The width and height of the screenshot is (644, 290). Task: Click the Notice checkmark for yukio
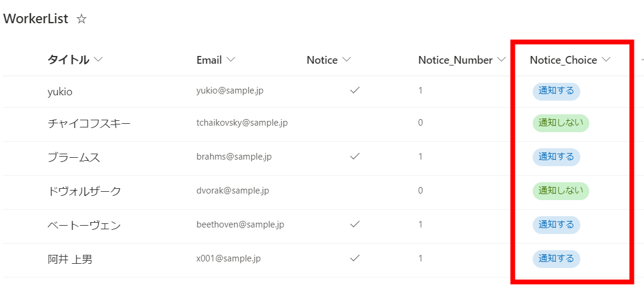(x=355, y=91)
